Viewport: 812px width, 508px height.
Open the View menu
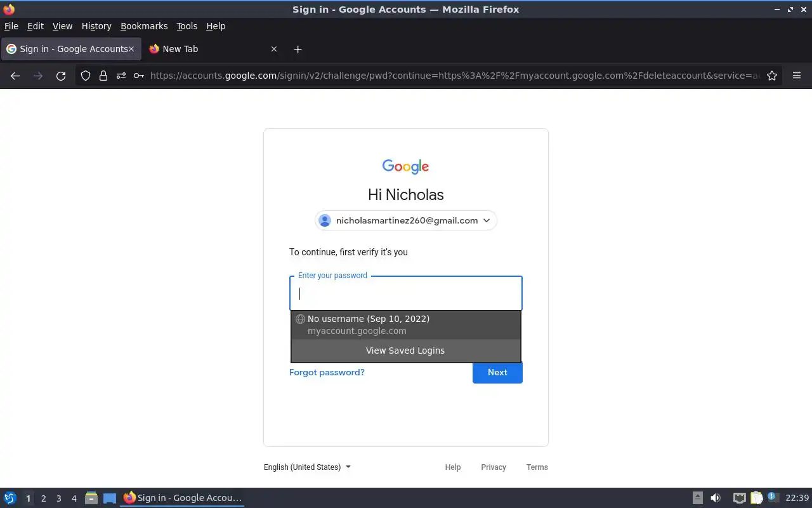pos(62,26)
